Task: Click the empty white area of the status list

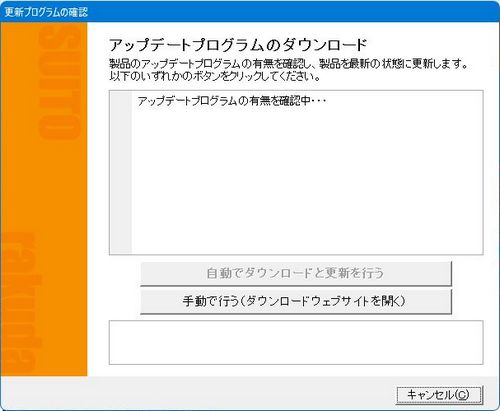Action: click(x=307, y=180)
